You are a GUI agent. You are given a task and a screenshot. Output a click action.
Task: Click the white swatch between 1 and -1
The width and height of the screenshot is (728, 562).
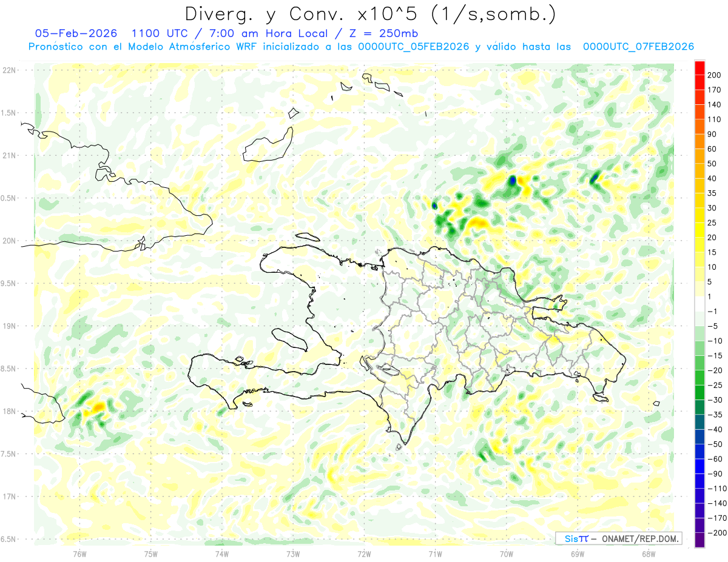click(x=699, y=304)
